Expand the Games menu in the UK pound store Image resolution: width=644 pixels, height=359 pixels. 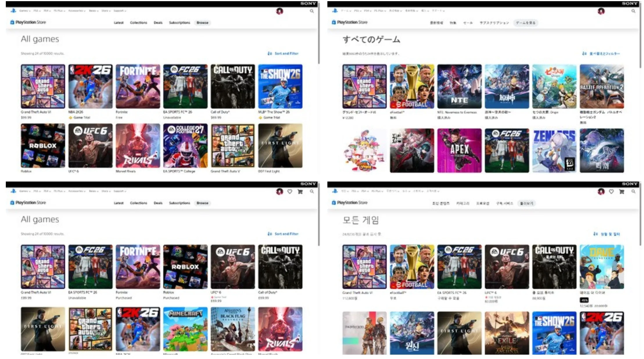(24, 191)
